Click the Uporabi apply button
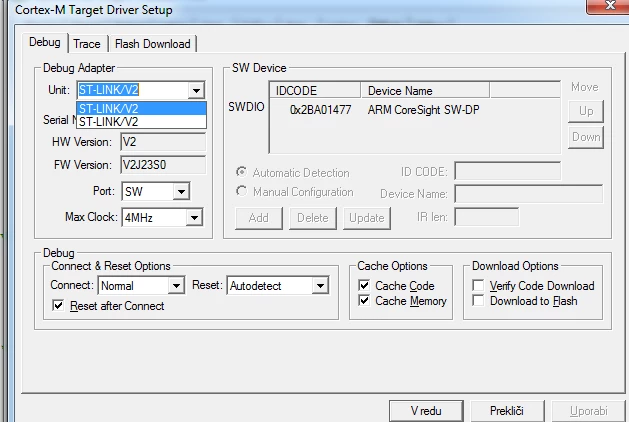629x422 pixels. pos(589,411)
